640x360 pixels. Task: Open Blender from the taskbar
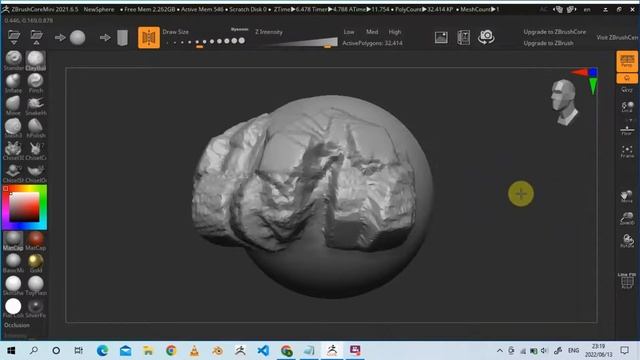click(218, 351)
